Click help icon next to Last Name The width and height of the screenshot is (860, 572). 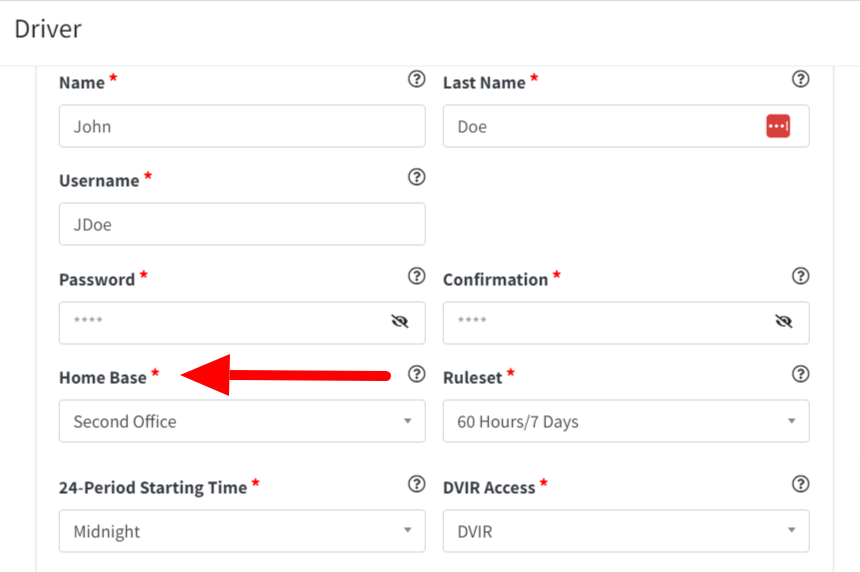point(800,79)
